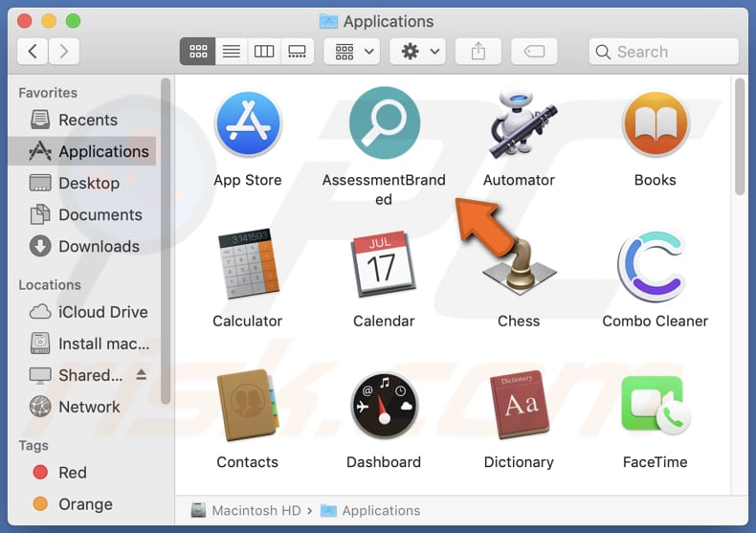
Task: Click the Favorites section header
Action: [48, 93]
